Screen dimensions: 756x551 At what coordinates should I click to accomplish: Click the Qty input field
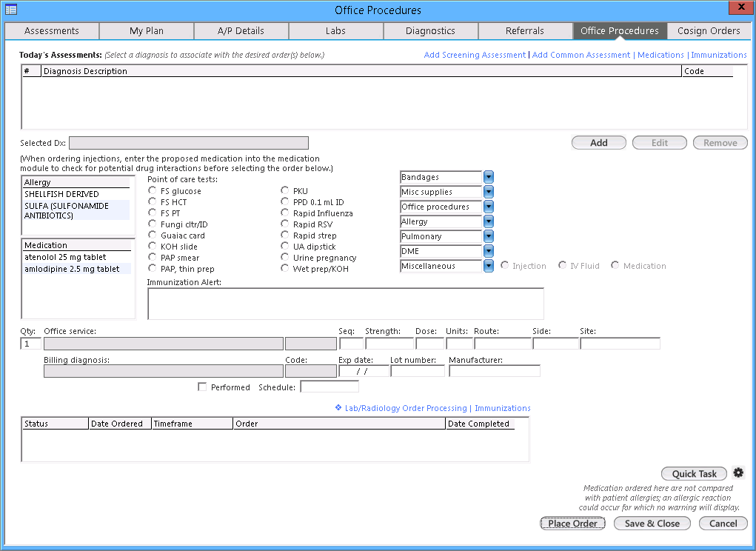coord(30,344)
